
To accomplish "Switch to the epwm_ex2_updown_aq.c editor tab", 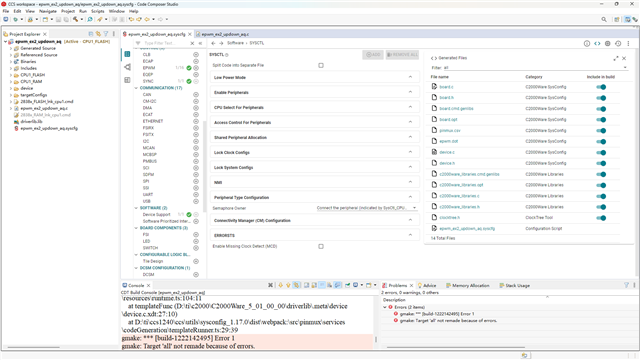I will (225, 34).
